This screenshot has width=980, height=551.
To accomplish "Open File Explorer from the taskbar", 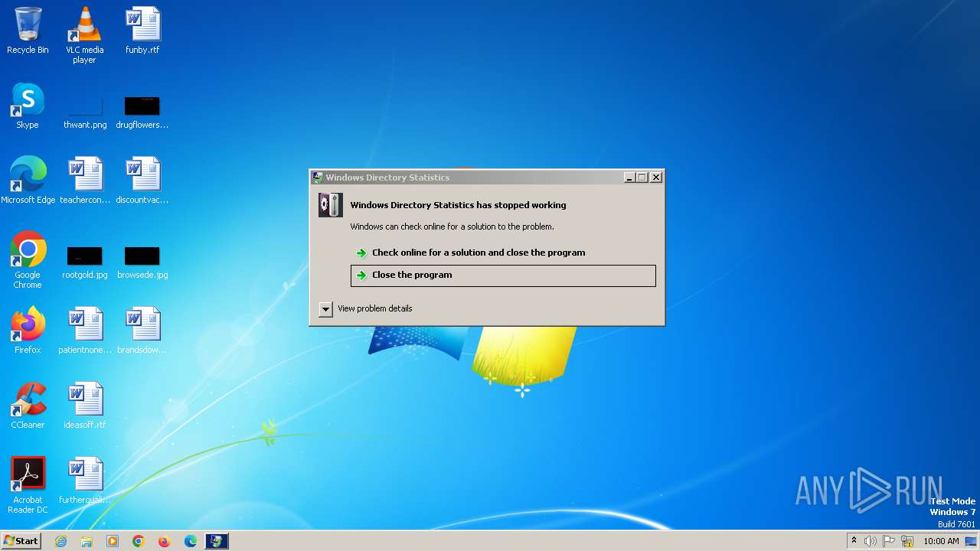I will (x=87, y=541).
